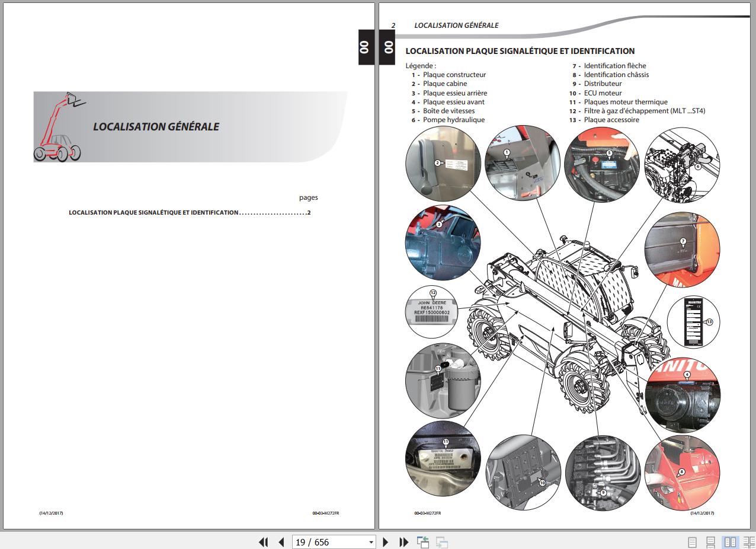Jump to the last page
This screenshot has width=756, height=549.
pyautogui.click(x=404, y=542)
